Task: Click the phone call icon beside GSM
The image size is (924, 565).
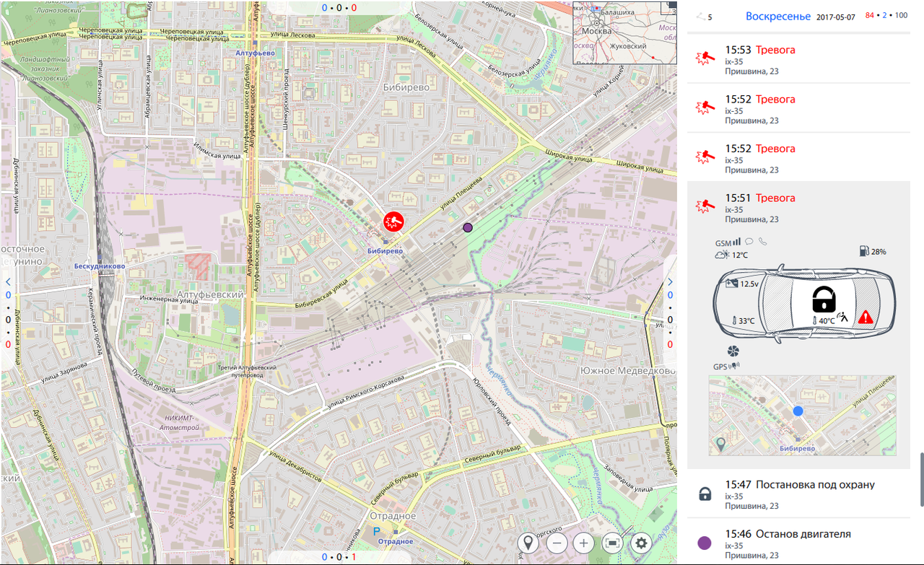Action: pos(762,242)
